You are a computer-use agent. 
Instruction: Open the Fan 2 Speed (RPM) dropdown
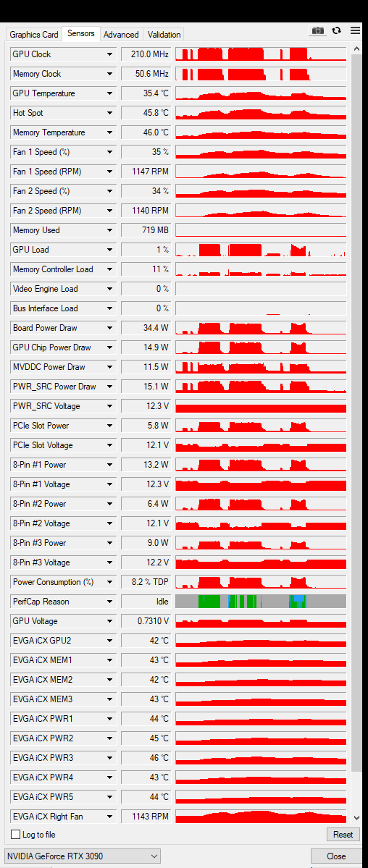109,211
